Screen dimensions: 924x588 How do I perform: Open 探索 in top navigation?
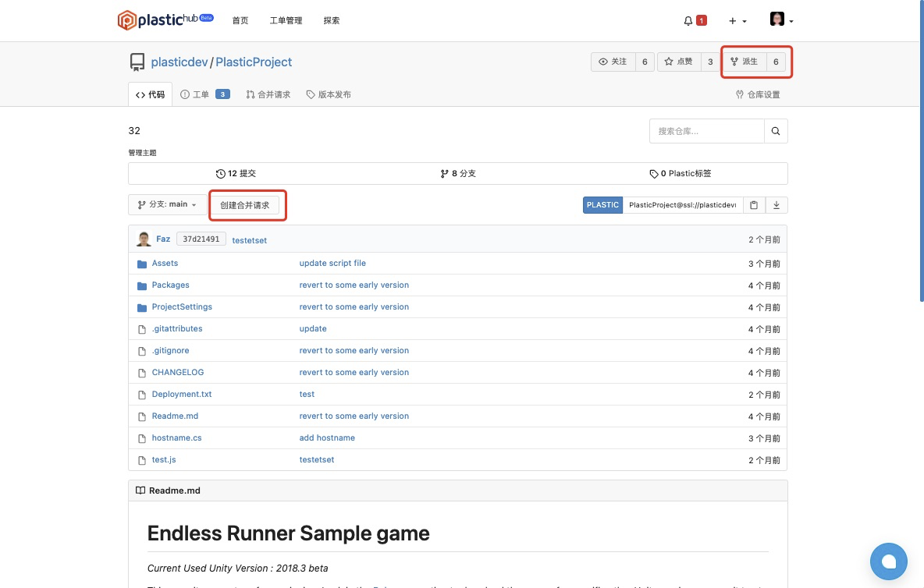pyautogui.click(x=331, y=20)
